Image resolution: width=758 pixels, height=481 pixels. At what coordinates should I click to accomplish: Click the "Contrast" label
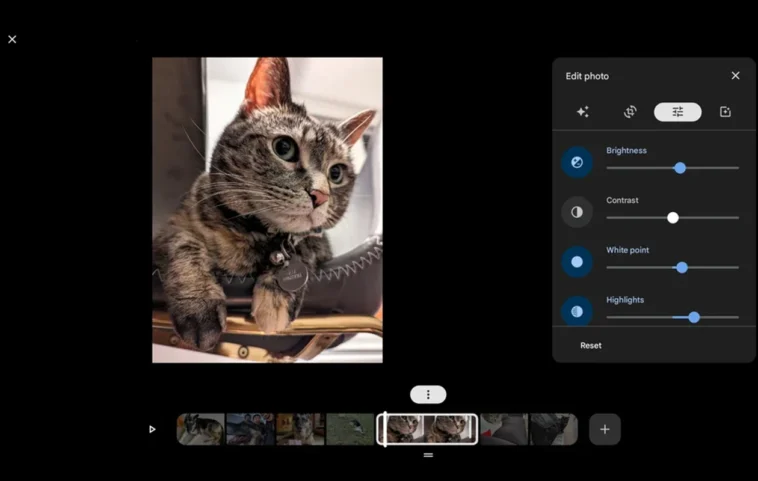tap(622, 200)
